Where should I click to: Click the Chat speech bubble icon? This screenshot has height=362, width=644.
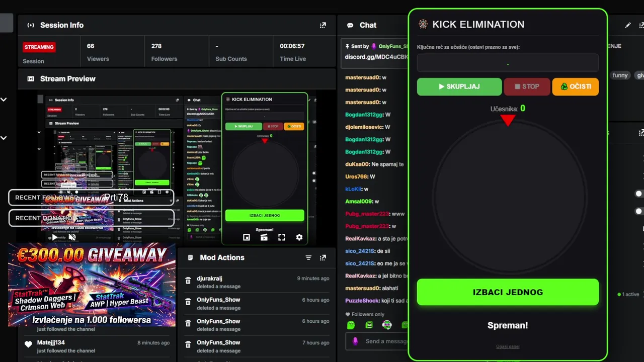click(x=349, y=25)
